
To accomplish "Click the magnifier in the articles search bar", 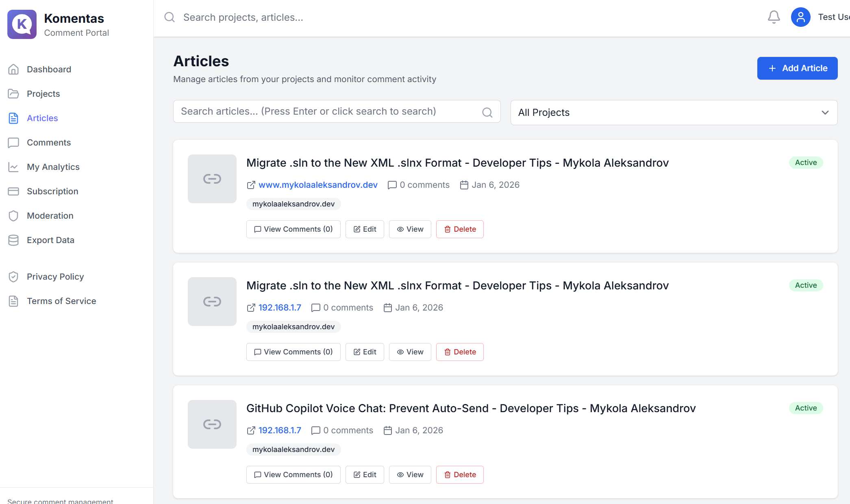I will tap(487, 112).
